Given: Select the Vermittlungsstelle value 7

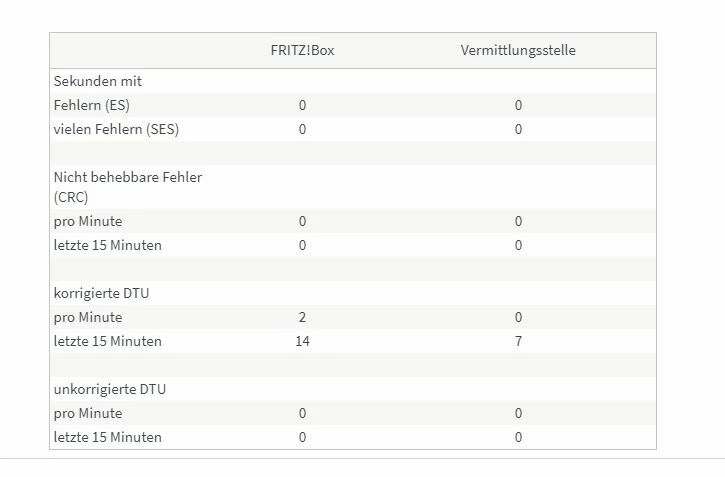Looking at the screenshot, I should point(518,341).
